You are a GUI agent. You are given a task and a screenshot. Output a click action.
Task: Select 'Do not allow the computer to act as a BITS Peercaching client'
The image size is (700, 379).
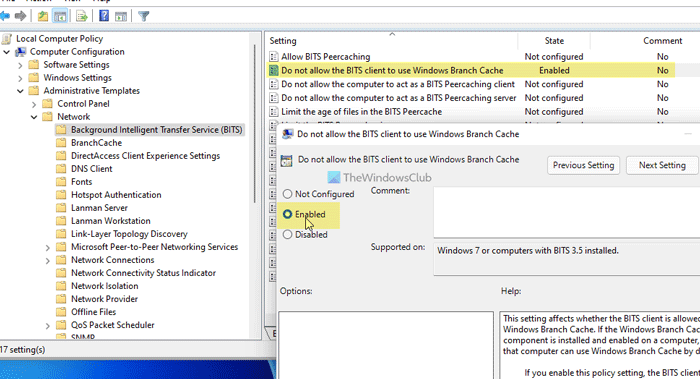[398, 84]
